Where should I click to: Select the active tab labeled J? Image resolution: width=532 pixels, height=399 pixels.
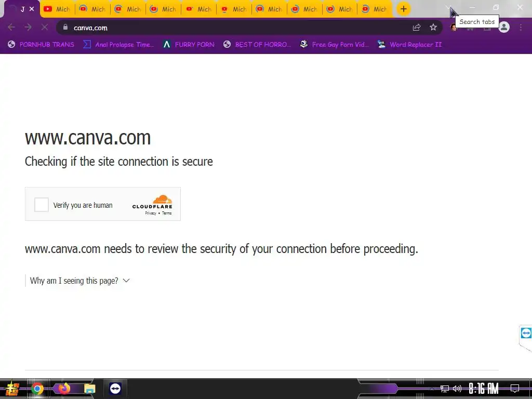(21, 9)
